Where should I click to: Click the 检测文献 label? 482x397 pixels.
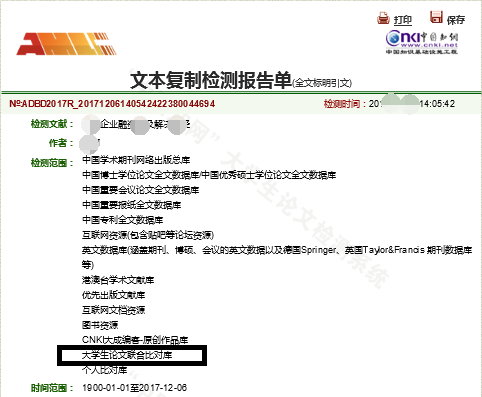click(52, 124)
